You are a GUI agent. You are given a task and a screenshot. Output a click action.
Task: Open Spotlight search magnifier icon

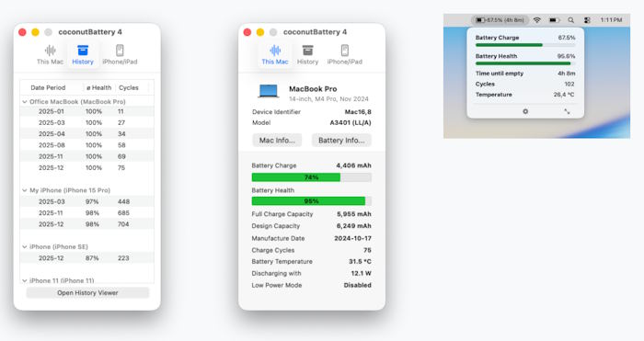(571, 19)
